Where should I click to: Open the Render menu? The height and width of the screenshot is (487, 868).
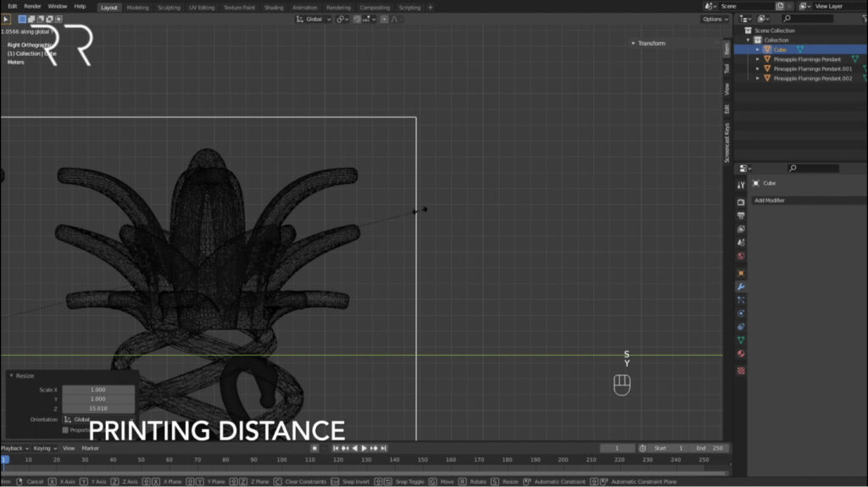click(33, 7)
